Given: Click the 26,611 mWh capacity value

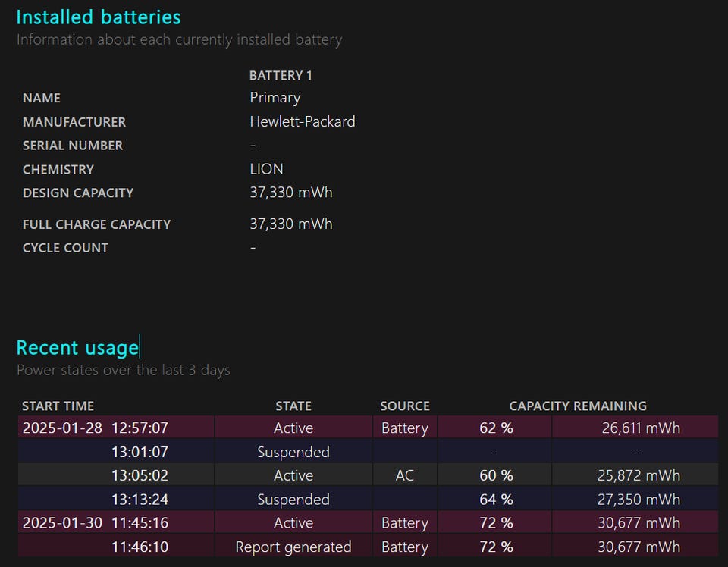Looking at the screenshot, I should pos(641,428).
